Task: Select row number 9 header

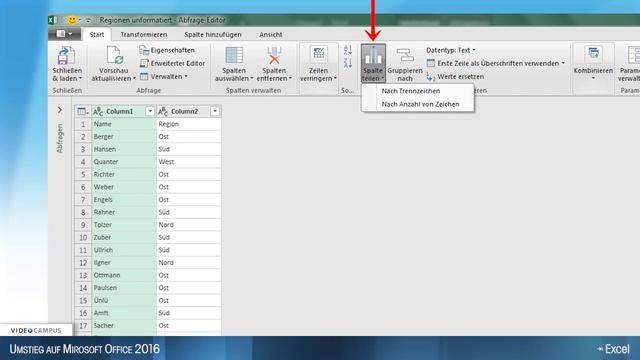Action: (83, 225)
